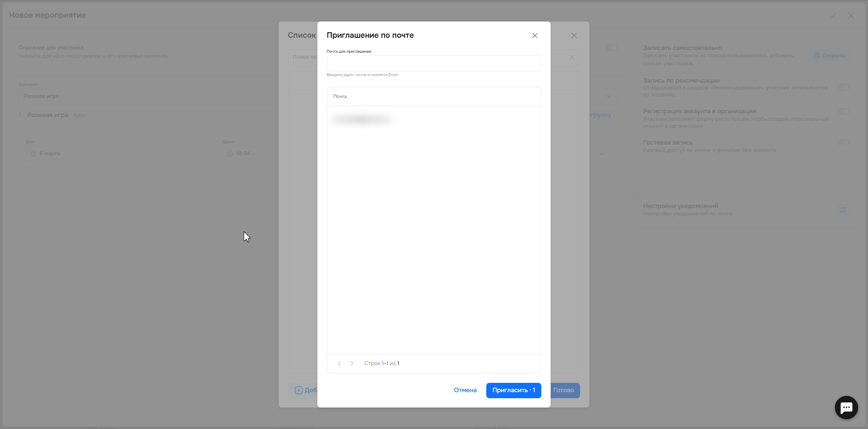Screen dimensions: 868x429
Task: Expand dropdown chevron beside the time field
Action: pos(602,153)
